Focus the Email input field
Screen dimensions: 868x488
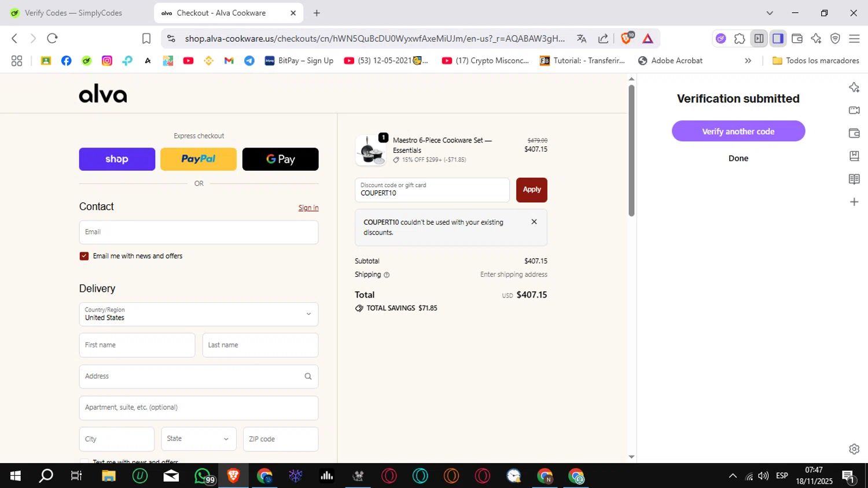[198, 232]
